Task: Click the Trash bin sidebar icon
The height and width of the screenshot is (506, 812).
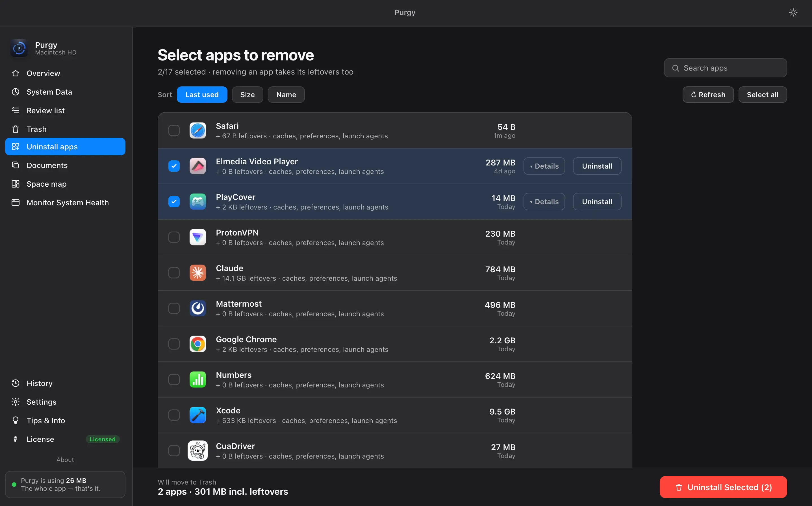Action: [16, 129]
